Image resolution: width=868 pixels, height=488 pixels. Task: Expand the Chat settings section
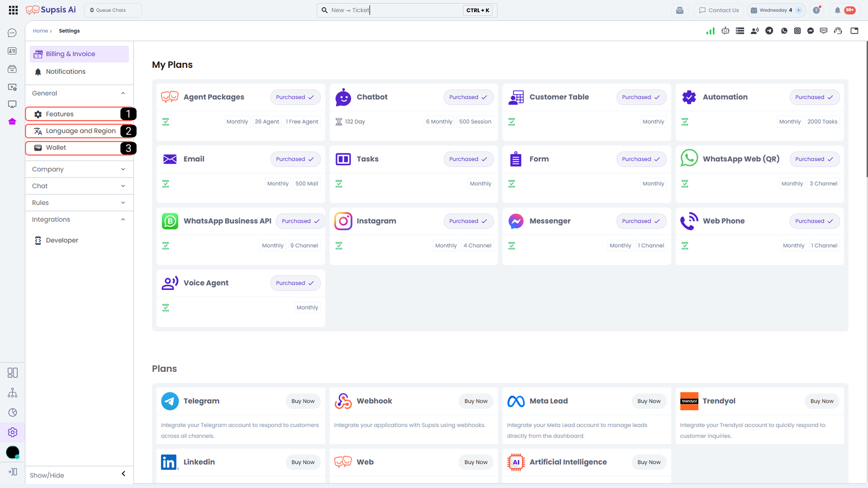[79, 186]
